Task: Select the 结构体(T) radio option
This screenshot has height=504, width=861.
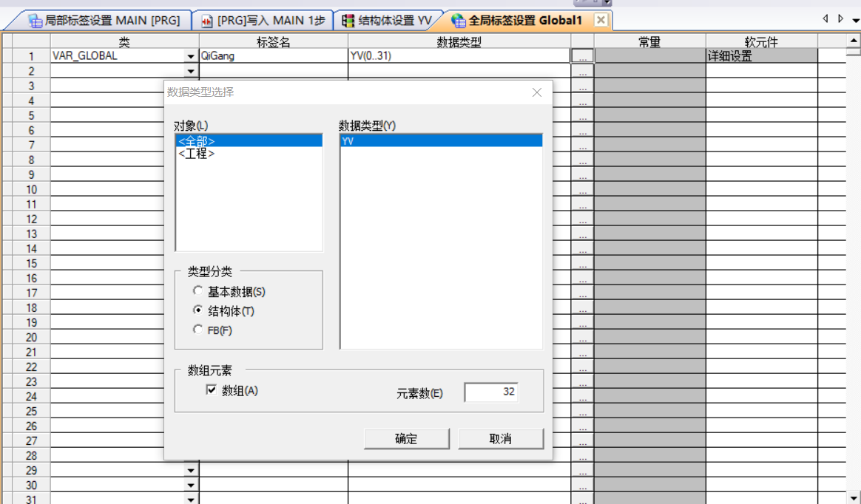Action: click(197, 310)
